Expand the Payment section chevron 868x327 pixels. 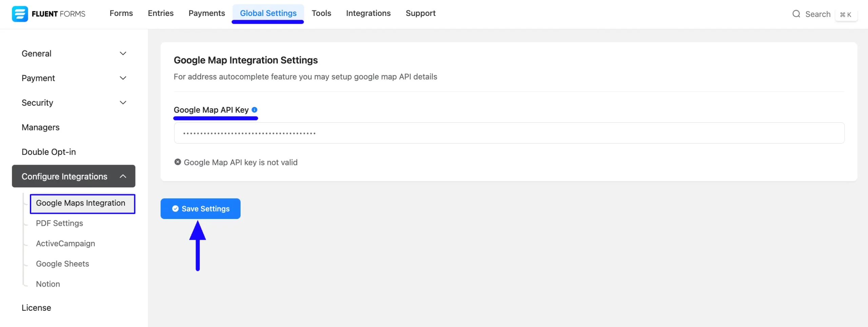(x=123, y=78)
